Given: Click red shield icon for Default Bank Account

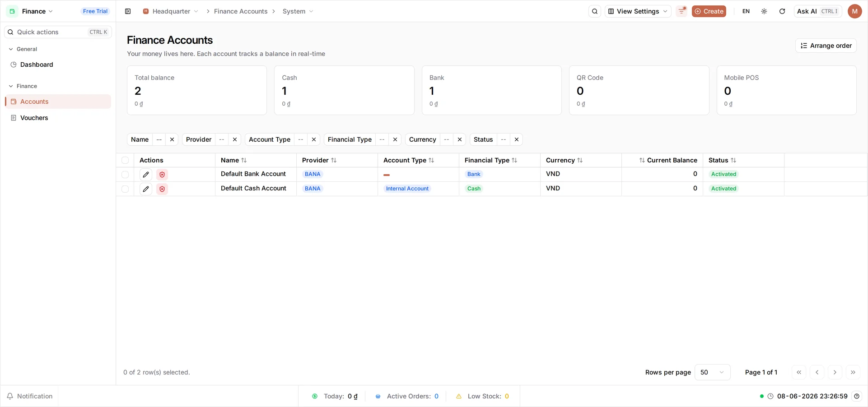Looking at the screenshot, I should tap(162, 175).
